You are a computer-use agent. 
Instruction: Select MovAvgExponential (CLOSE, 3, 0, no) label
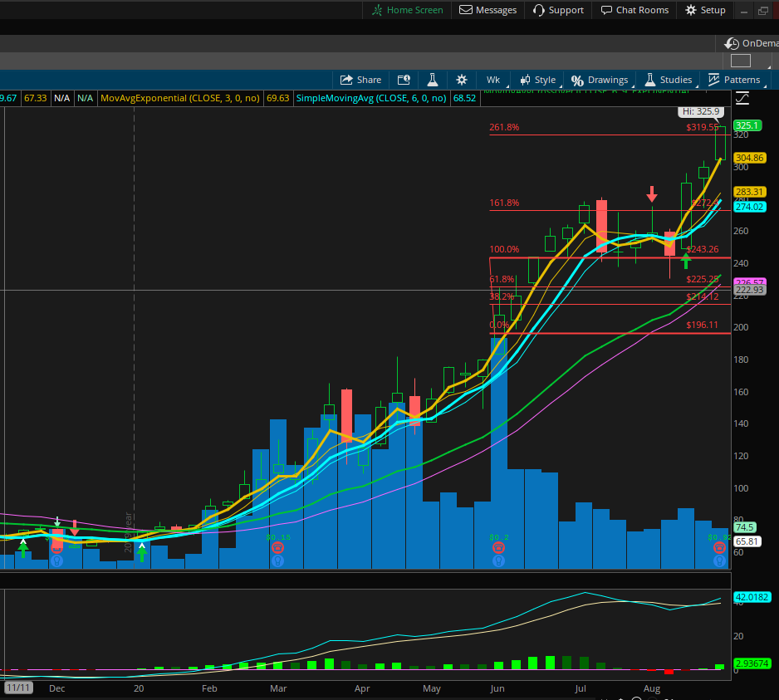[x=180, y=98]
